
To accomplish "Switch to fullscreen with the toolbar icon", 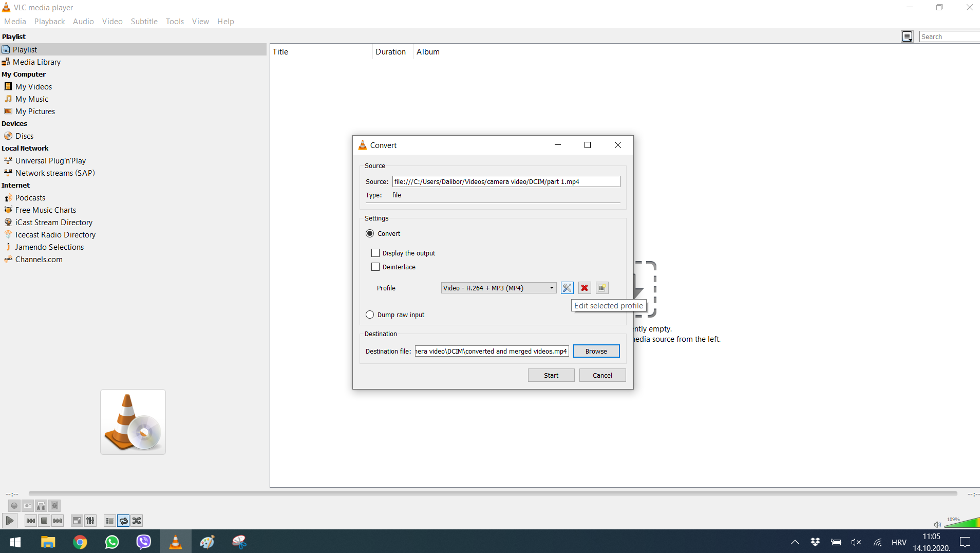I will (x=77, y=521).
